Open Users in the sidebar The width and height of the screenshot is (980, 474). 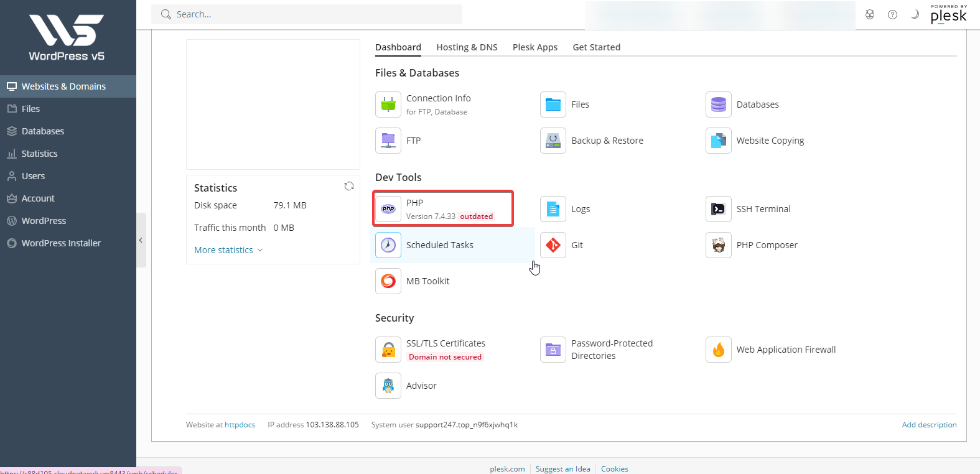pyautogui.click(x=68, y=176)
